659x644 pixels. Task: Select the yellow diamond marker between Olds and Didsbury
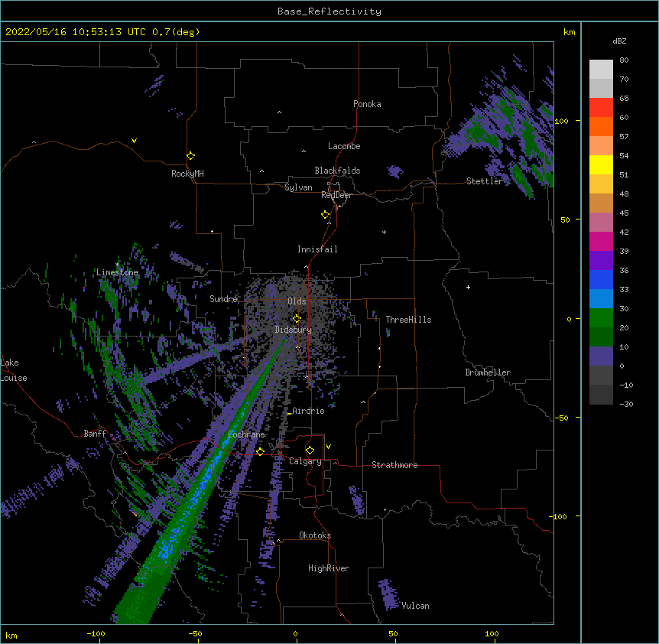click(x=297, y=319)
